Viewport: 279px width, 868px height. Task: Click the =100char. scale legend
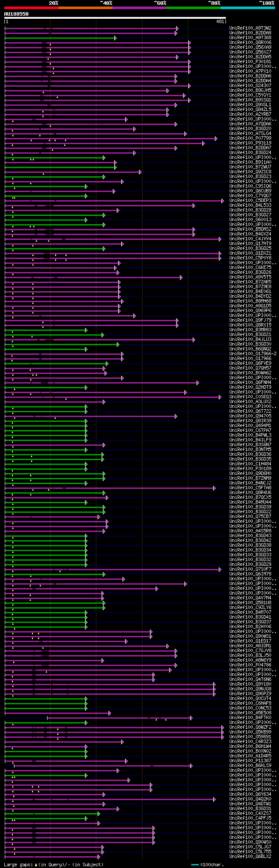click(208, 864)
